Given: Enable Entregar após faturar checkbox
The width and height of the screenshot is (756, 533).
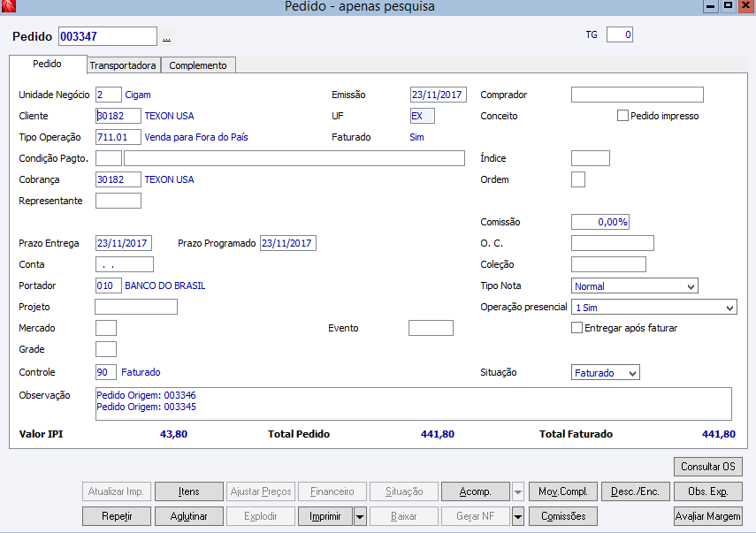Looking at the screenshot, I should tap(577, 328).
